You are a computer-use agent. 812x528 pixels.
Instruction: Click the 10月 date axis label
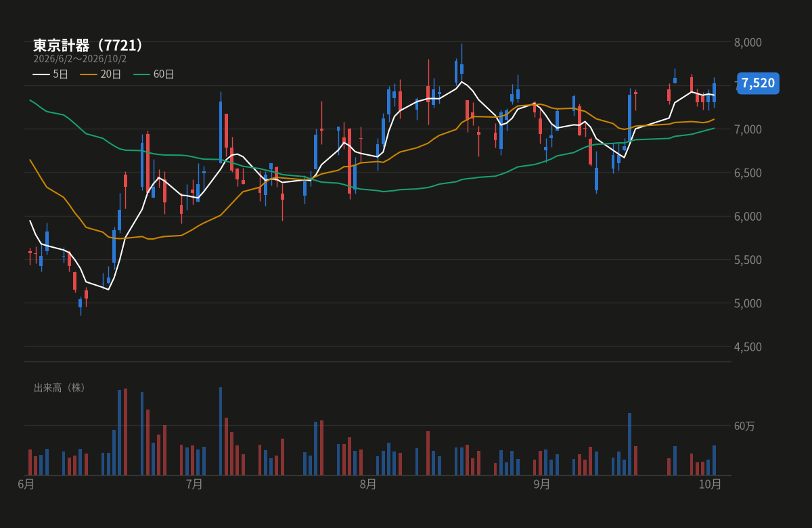[710, 484]
